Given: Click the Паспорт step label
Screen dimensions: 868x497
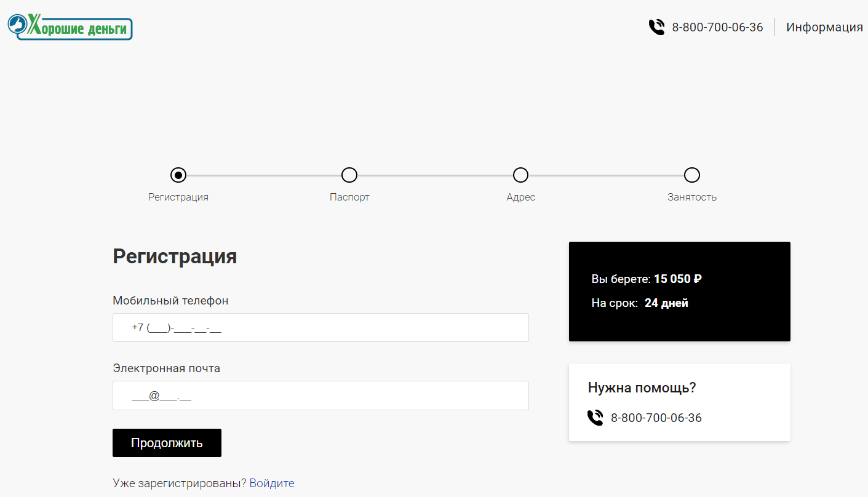Looking at the screenshot, I should 349,197.
